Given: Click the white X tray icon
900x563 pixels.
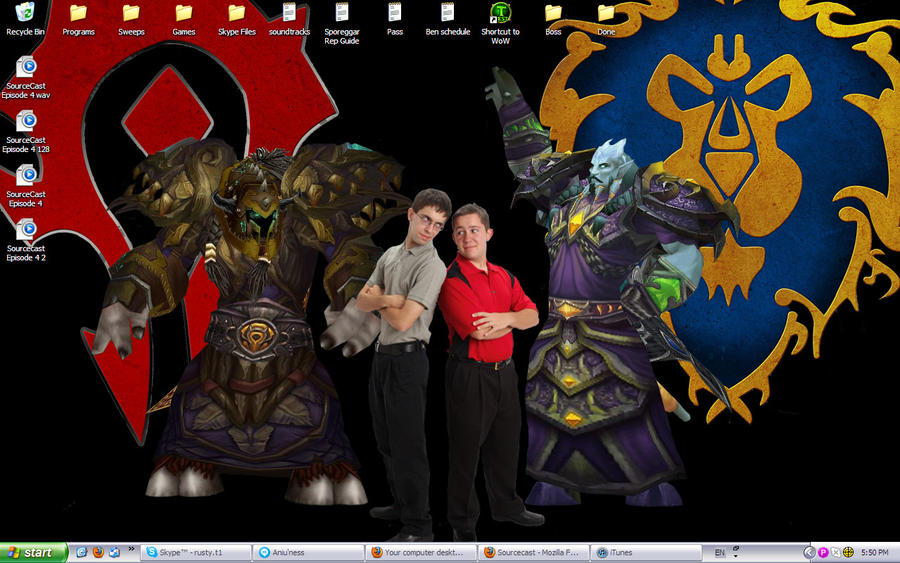Looking at the screenshot, I should tap(836, 552).
